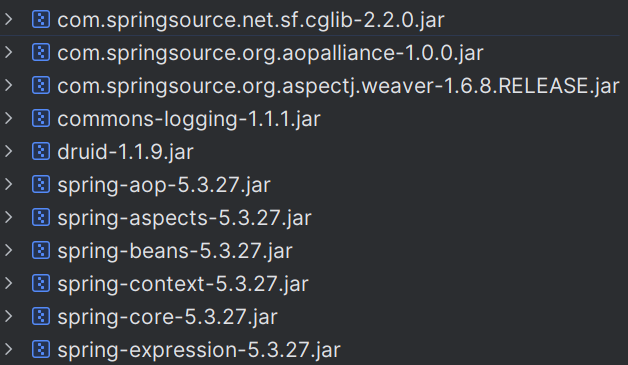Expand the spring-core-5.3.27.jar node
The image size is (628, 365).
coord(9,317)
